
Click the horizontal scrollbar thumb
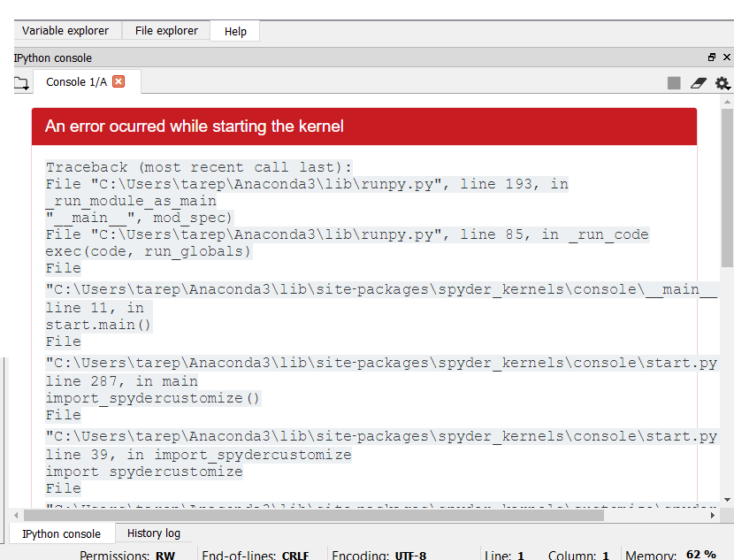point(314,515)
